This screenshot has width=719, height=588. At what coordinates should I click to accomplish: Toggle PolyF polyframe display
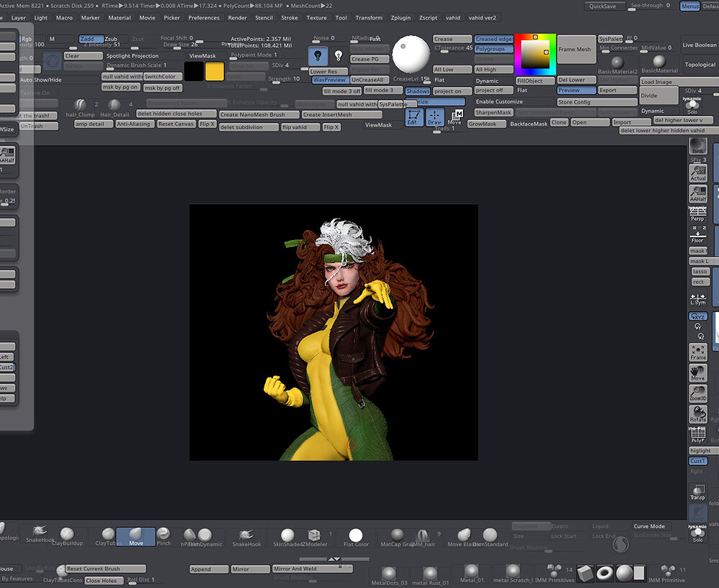[x=697, y=434]
